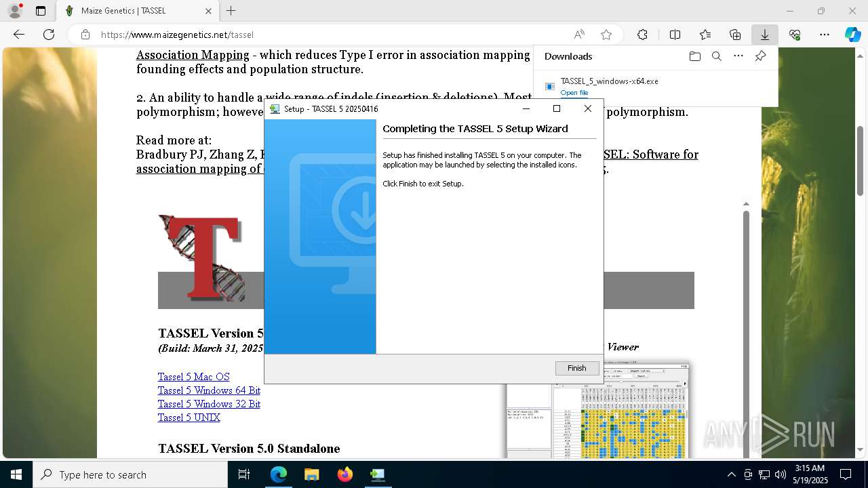Open Microsoft Edge from taskbar

(279, 474)
